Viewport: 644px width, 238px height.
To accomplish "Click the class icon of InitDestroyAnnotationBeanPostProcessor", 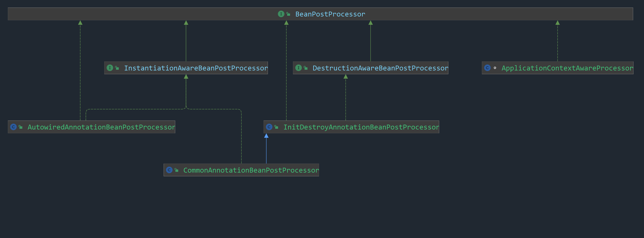I will 269,127.
